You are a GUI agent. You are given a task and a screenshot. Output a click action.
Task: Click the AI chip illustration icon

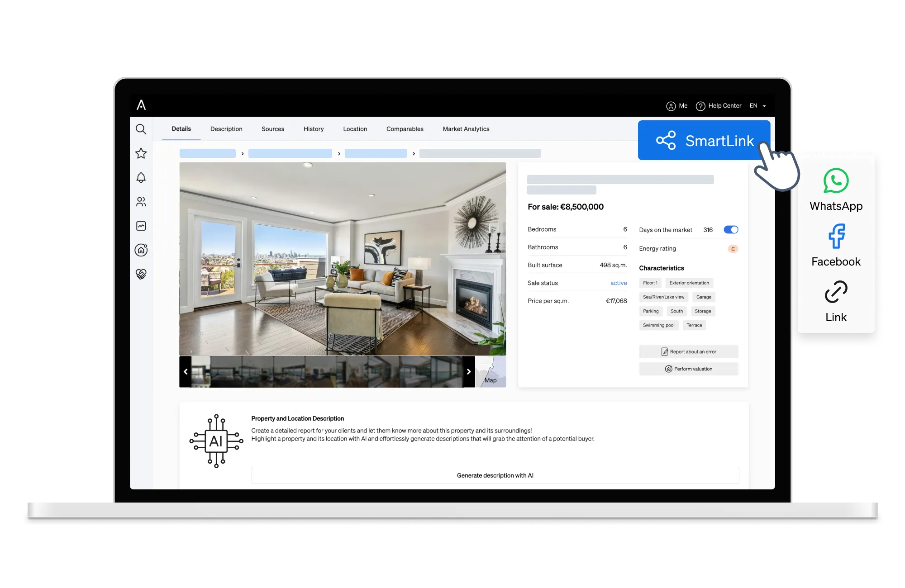(x=216, y=441)
